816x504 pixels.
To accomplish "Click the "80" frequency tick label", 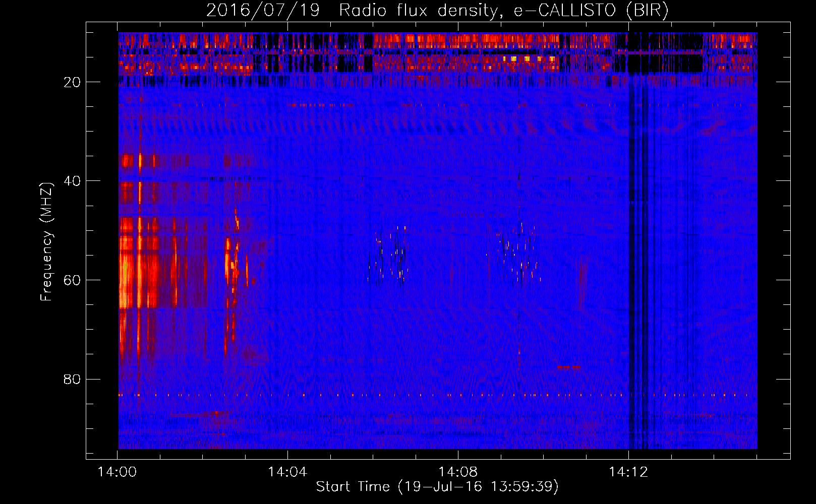I will click(72, 379).
